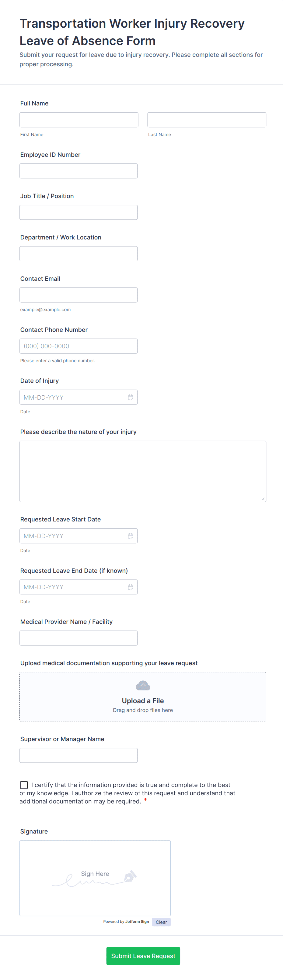The height and width of the screenshot is (980, 283).
Task: Select the Job Title / Position field
Action: pos(79,212)
